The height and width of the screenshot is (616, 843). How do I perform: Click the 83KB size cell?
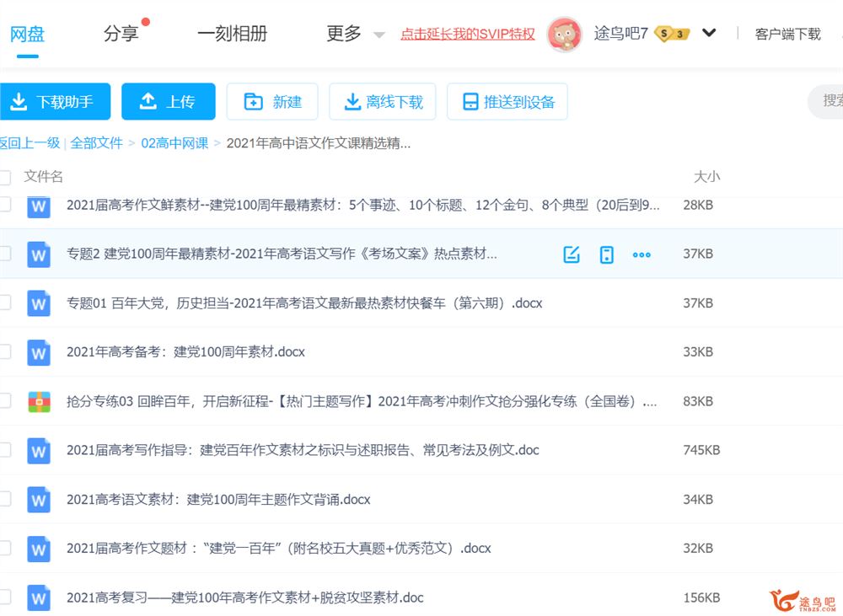click(698, 401)
